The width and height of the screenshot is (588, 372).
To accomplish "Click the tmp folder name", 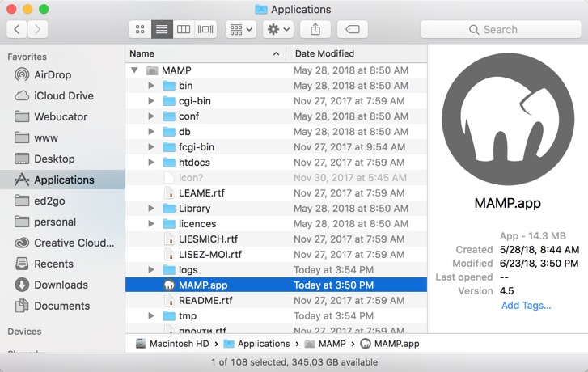I will pos(188,315).
